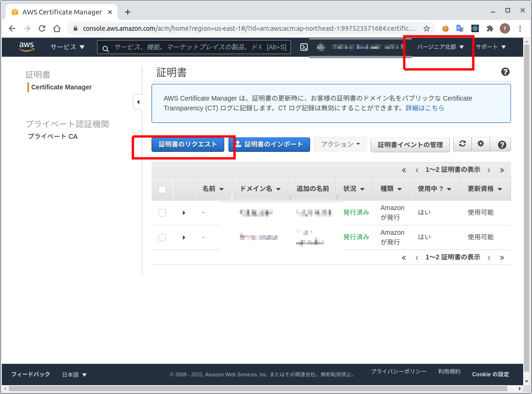Reload the browser page

[x=42, y=28]
